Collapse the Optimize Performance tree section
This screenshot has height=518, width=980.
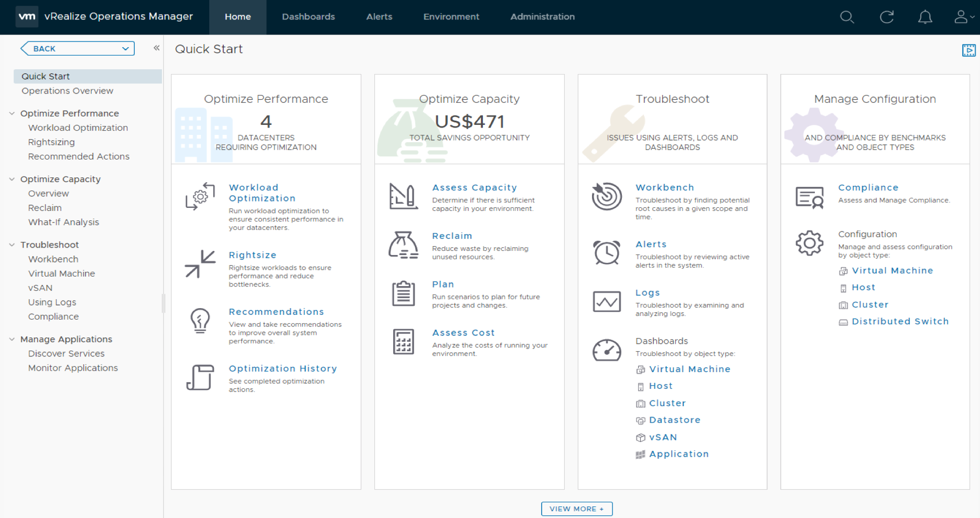[12, 113]
